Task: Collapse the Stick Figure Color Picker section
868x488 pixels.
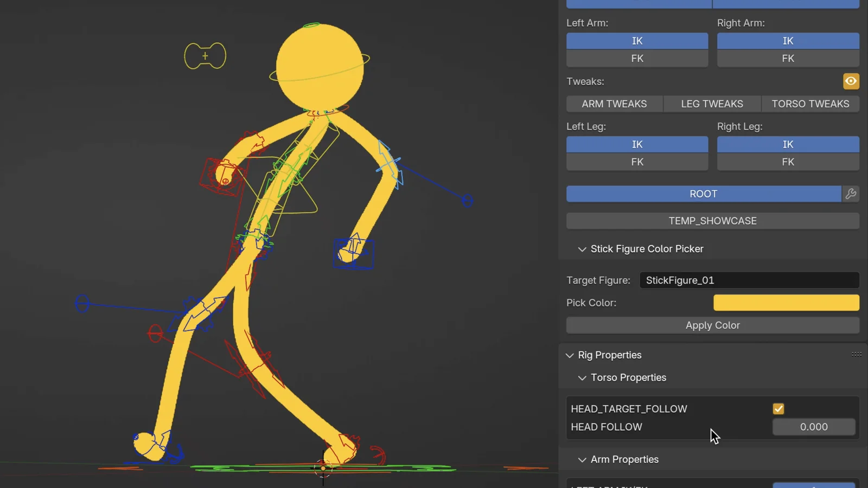Action: [x=582, y=249]
